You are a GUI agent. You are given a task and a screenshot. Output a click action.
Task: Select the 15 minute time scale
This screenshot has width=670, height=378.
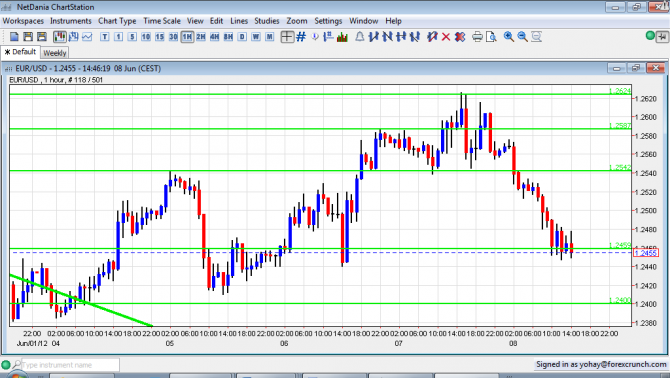click(x=159, y=37)
